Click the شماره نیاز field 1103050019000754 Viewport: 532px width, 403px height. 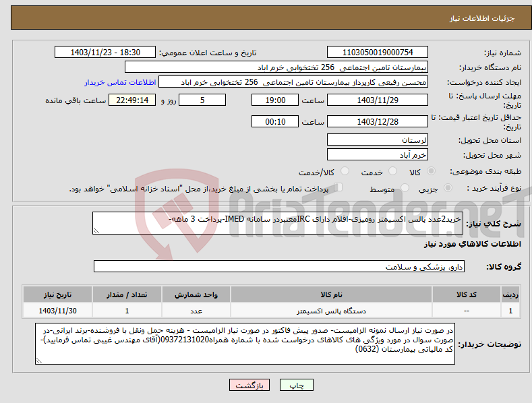[x=378, y=53]
